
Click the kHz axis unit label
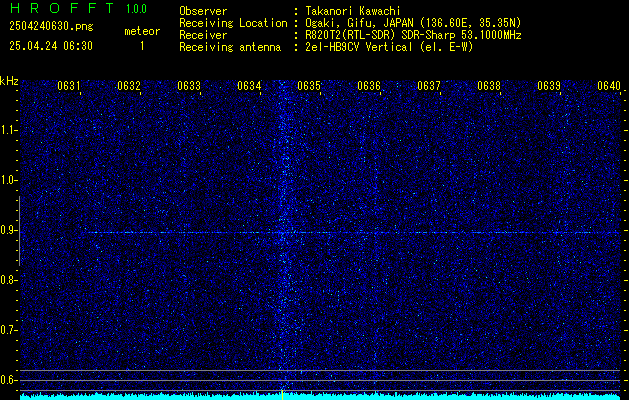click(9, 81)
